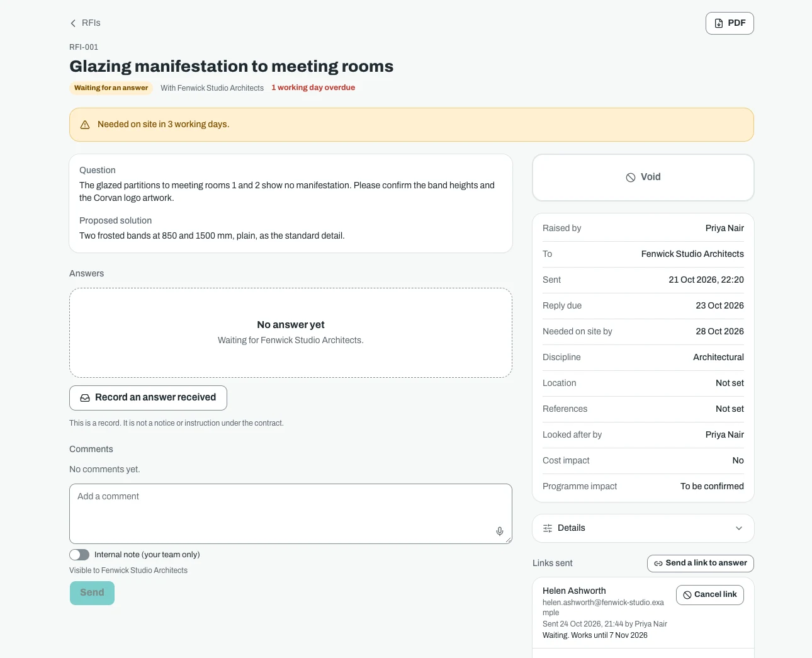
Task: Click the microphone icon in comment box
Action: [x=500, y=531]
